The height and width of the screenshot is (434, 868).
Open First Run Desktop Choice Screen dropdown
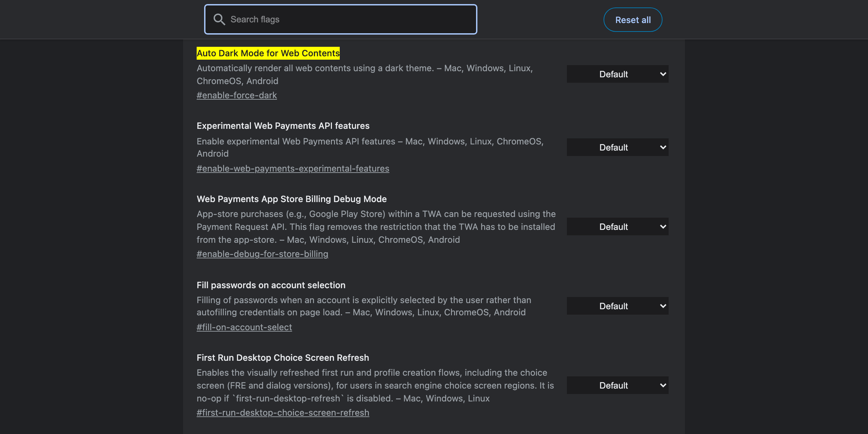pos(617,385)
